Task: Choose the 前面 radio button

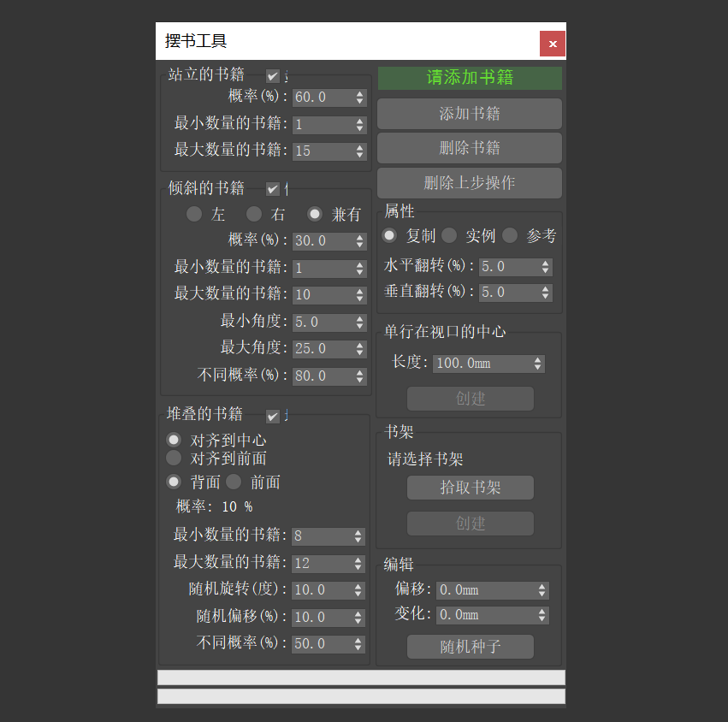Action: pos(233,482)
